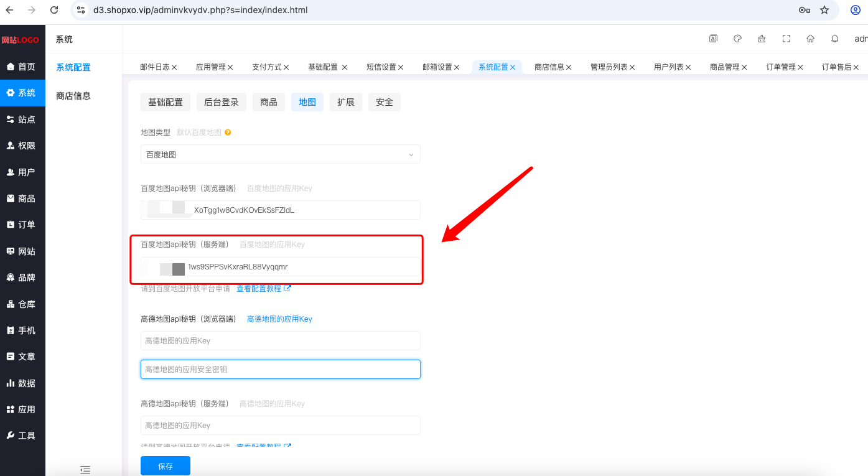The image size is (868, 476).
Task: Collapse the sidebar using bottom menu icon
Action: pos(86,470)
